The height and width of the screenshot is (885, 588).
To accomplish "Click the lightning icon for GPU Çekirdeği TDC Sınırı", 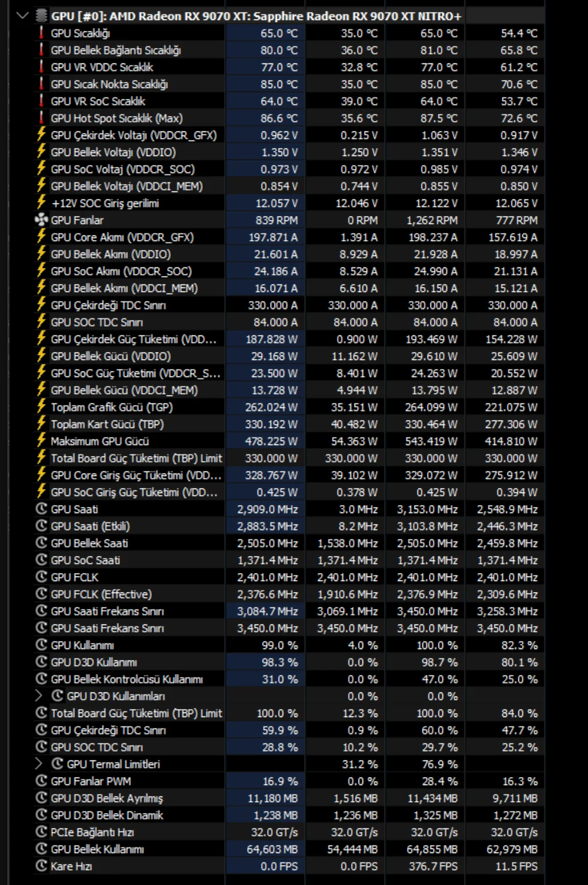I will tap(41, 305).
